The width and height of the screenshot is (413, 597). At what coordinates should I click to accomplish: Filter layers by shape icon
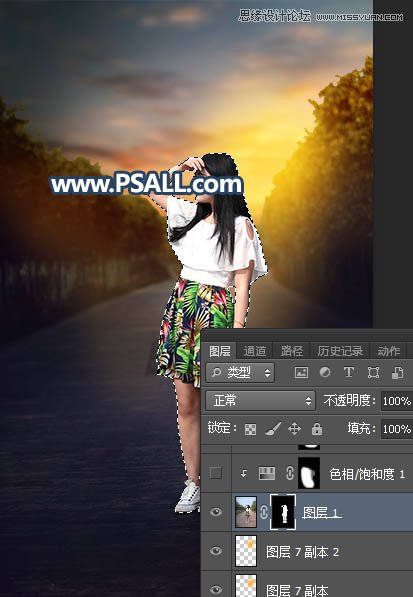click(x=373, y=372)
